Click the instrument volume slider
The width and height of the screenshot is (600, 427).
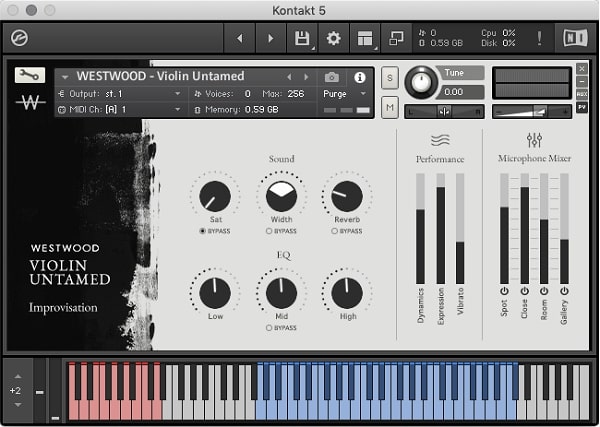pos(532,112)
